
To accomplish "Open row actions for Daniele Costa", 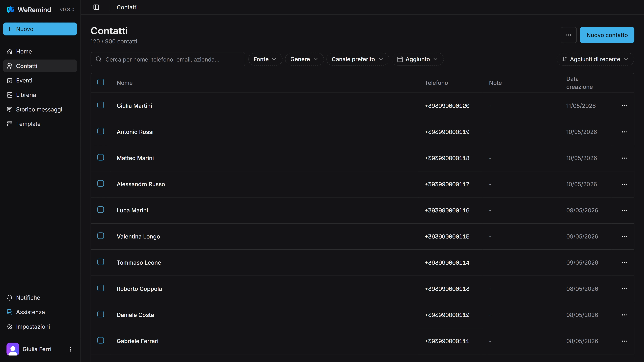I will click(624, 315).
